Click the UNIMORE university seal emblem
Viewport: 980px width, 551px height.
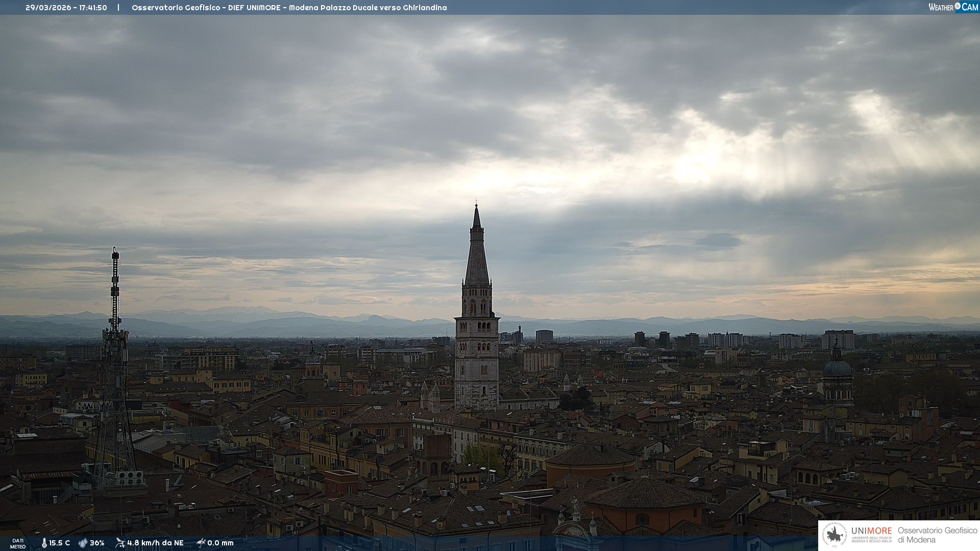[x=835, y=535]
